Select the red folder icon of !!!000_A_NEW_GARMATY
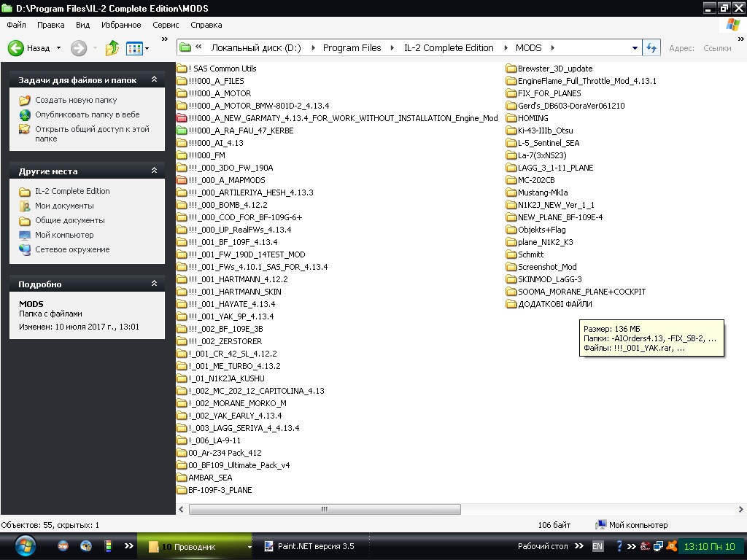 pos(182,118)
